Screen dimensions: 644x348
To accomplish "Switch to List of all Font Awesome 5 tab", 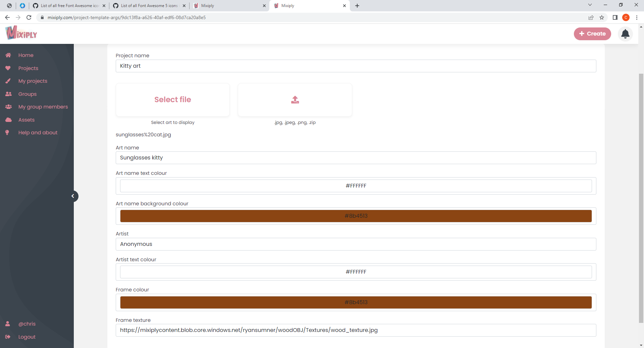I will 149,6.
